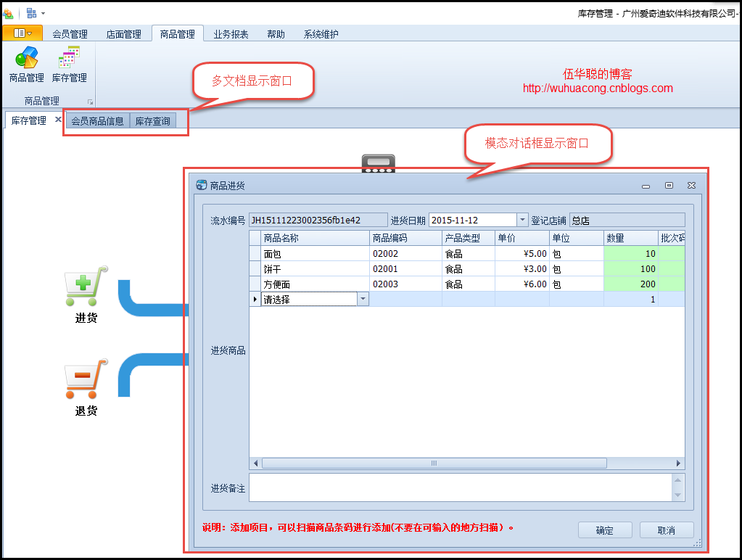Viewport: 742px width, 560px height.
Task: Click the 退货 shopping cart icon
Action: [x=86, y=379]
